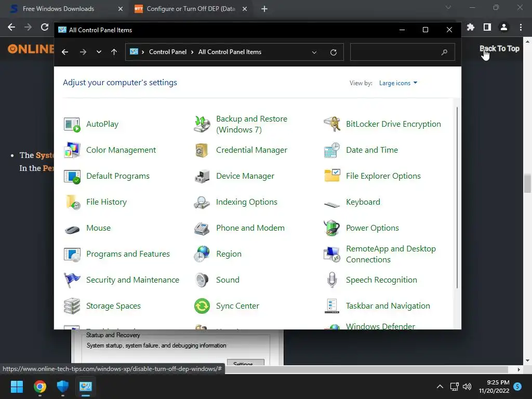Click Credential Manager safe icon

202,150
